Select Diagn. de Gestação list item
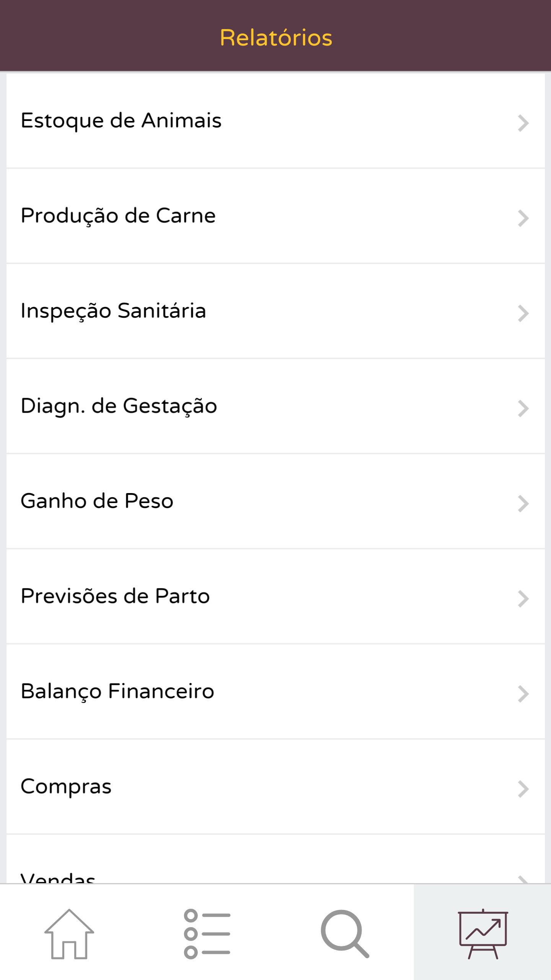551x980 pixels. pos(119,406)
